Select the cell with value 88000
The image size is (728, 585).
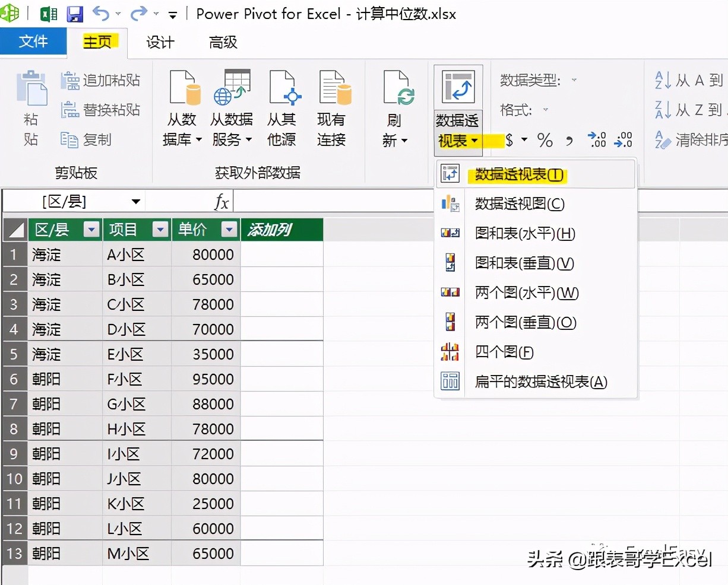pyautogui.click(x=206, y=404)
